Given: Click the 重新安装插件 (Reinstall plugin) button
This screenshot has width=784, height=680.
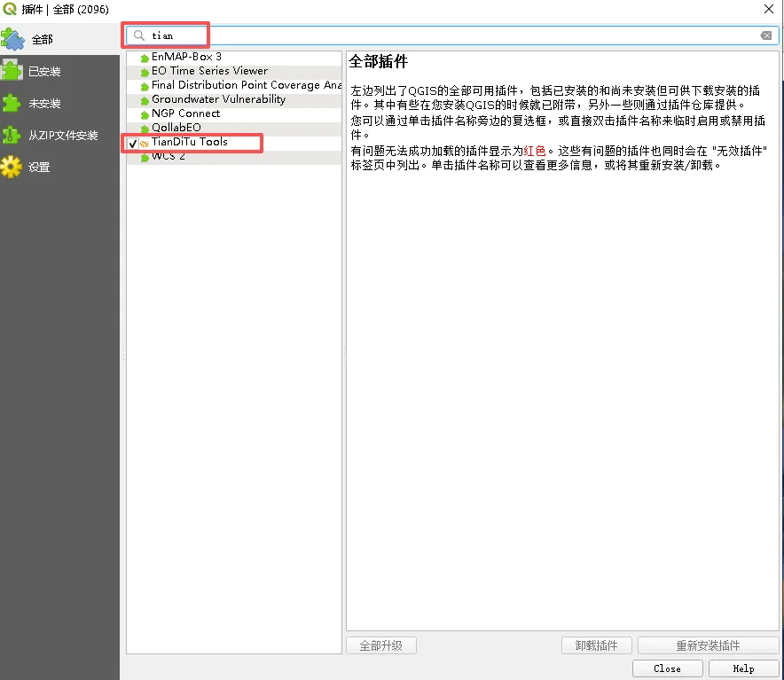Looking at the screenshot, I should pyautogui.click(x=708, y=645).
